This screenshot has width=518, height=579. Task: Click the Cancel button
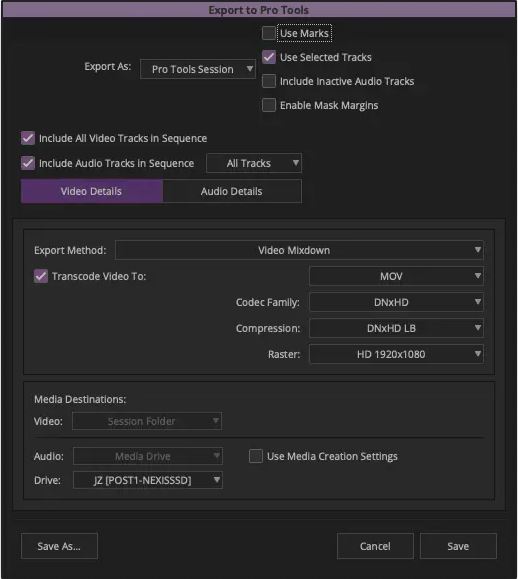(375, 546)
